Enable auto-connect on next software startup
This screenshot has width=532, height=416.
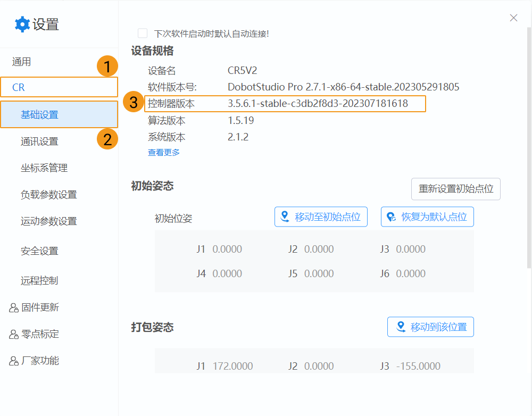tap(142, 33)
